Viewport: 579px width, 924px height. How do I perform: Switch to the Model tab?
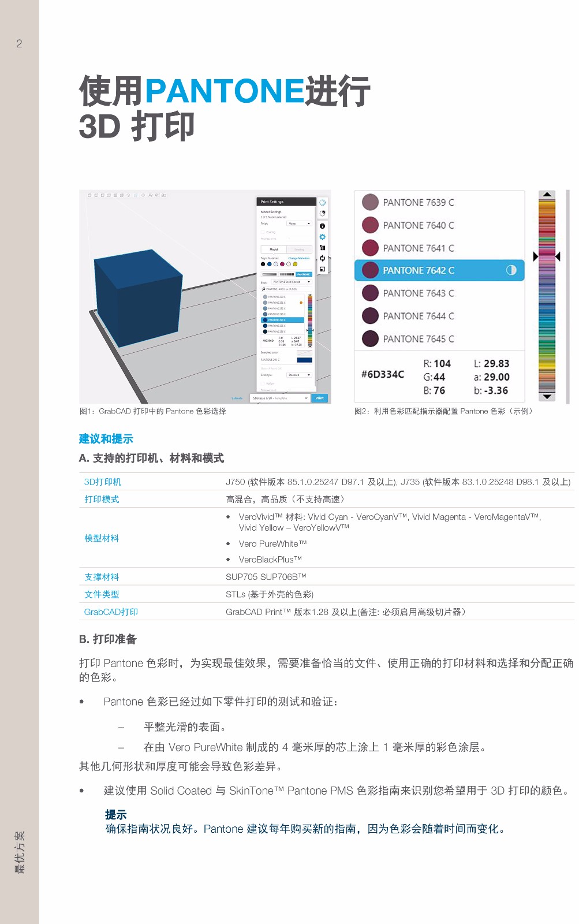tap(274, 249)
